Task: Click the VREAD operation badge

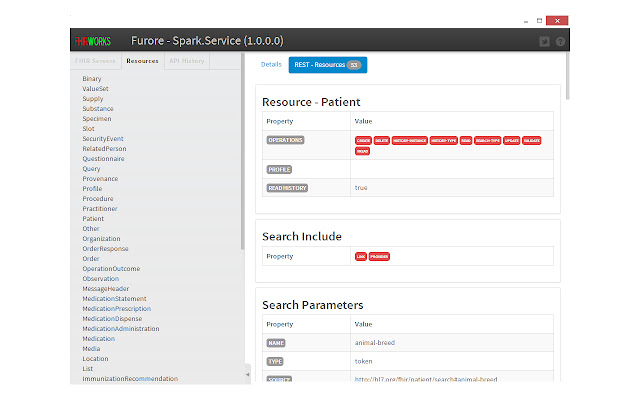Action: pyautogui.click(x=362, y=151)
